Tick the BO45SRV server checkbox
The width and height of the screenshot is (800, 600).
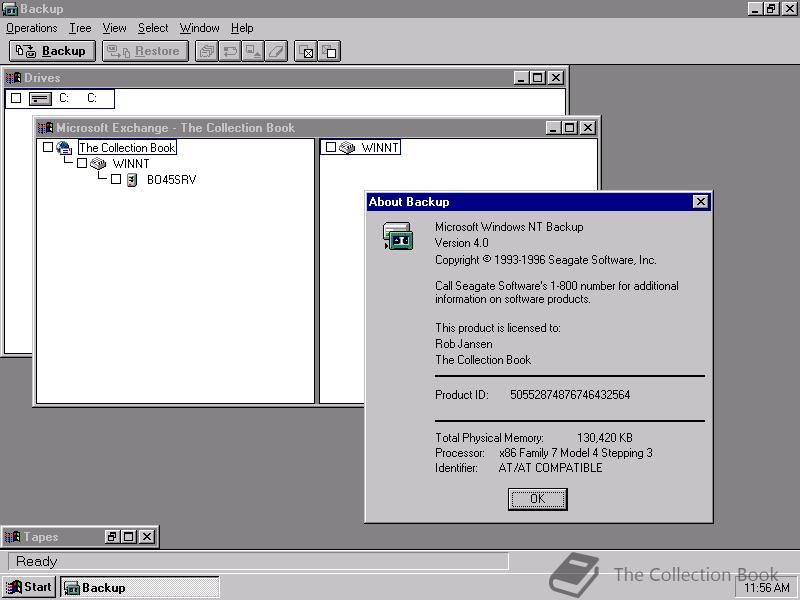pos(116,179)
